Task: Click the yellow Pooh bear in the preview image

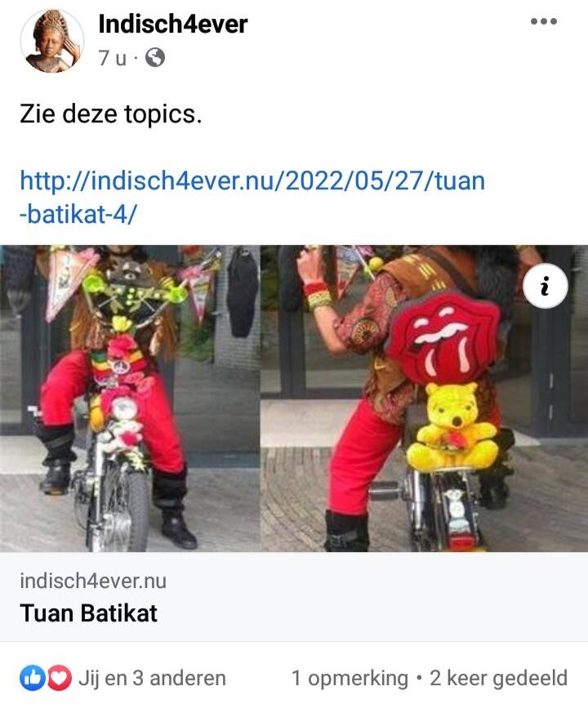Action: pos(453,427)
